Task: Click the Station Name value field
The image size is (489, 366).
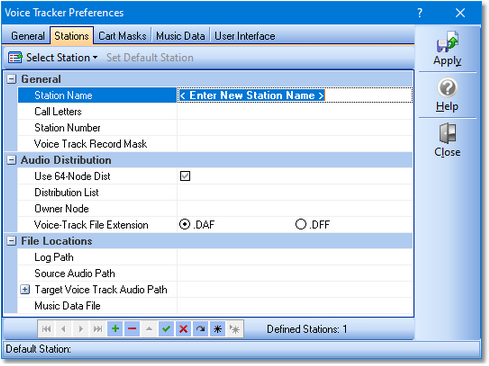Action: pyautogui.click(x=295, y=95)
